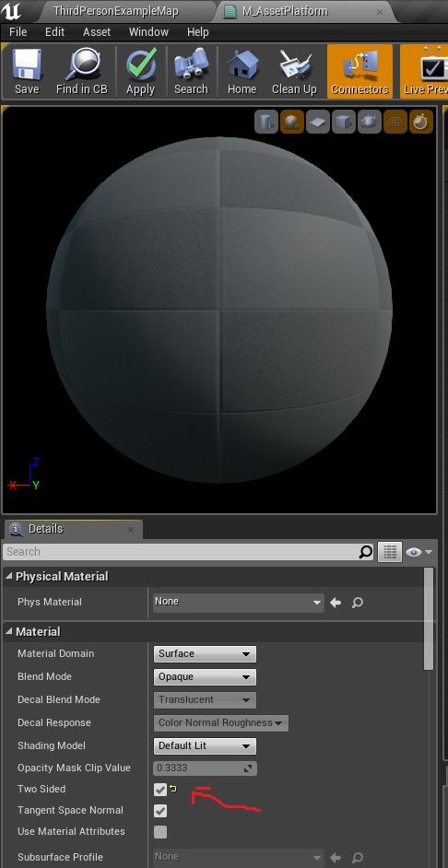Close the M_AssetPlatform tab
This screenshot has height=868, width=448.
click(380, 12)
